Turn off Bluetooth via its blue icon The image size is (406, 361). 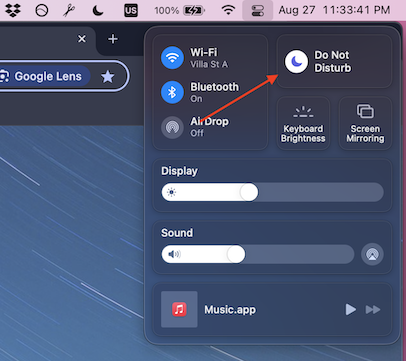click(x=172, y=92)
